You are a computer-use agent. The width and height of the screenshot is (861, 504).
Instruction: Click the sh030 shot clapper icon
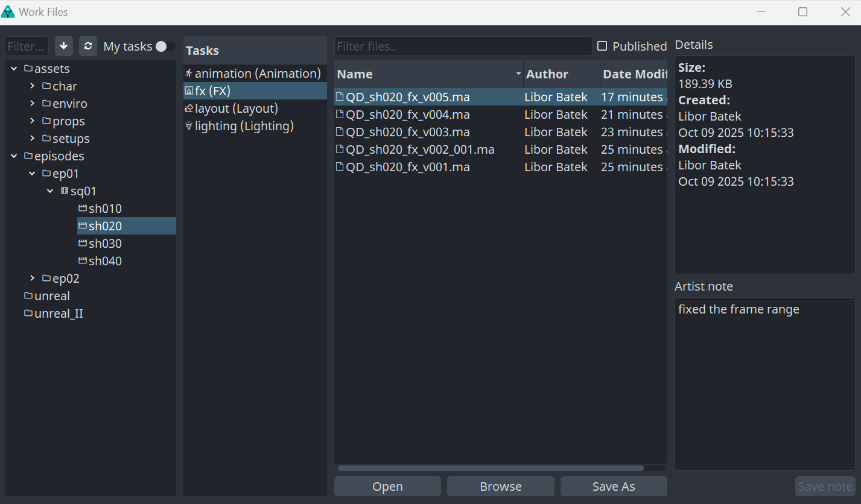(83, 244)
